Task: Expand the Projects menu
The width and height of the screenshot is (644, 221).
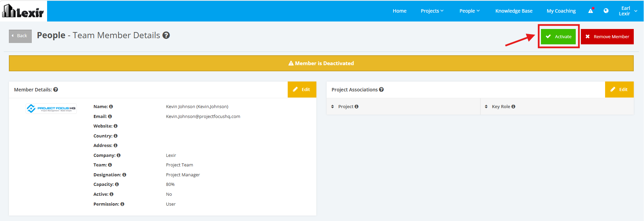Action: pyautogui.click(x=432, y=11)
